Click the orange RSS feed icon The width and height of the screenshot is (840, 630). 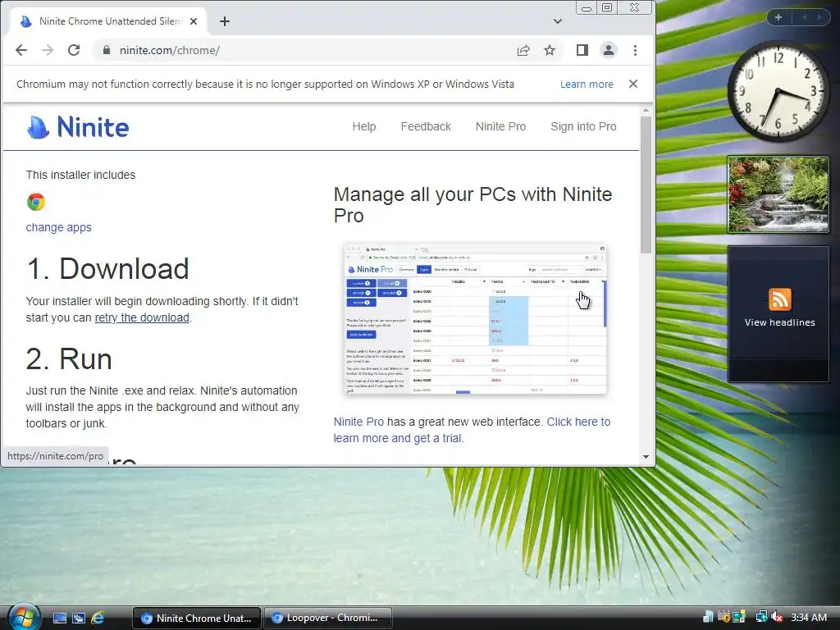click(779, 299)
